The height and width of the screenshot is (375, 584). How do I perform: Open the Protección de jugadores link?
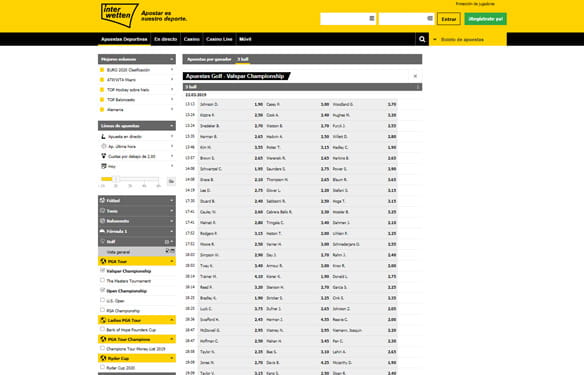click(x=475, y=4)
